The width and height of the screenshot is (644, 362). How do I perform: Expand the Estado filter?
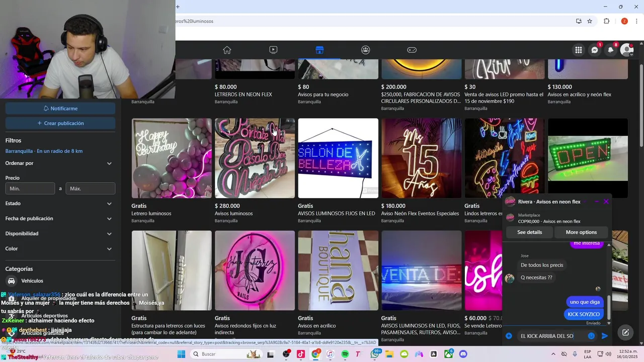point(59,204)
